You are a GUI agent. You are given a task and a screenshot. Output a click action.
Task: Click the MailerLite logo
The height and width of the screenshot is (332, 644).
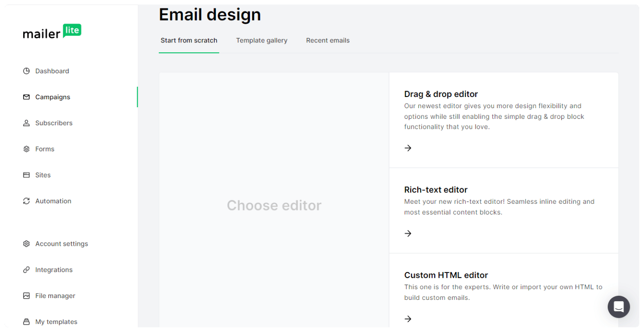tap(52, 32)
